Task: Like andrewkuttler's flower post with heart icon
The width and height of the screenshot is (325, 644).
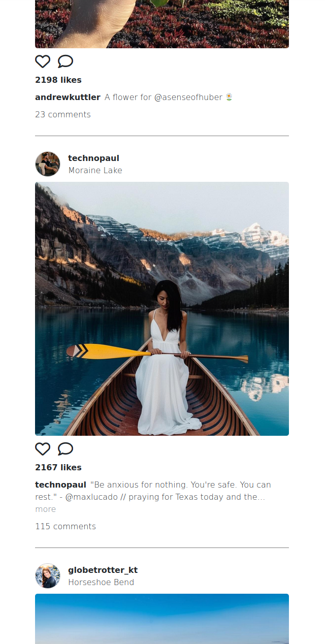Action: (43, 61)
